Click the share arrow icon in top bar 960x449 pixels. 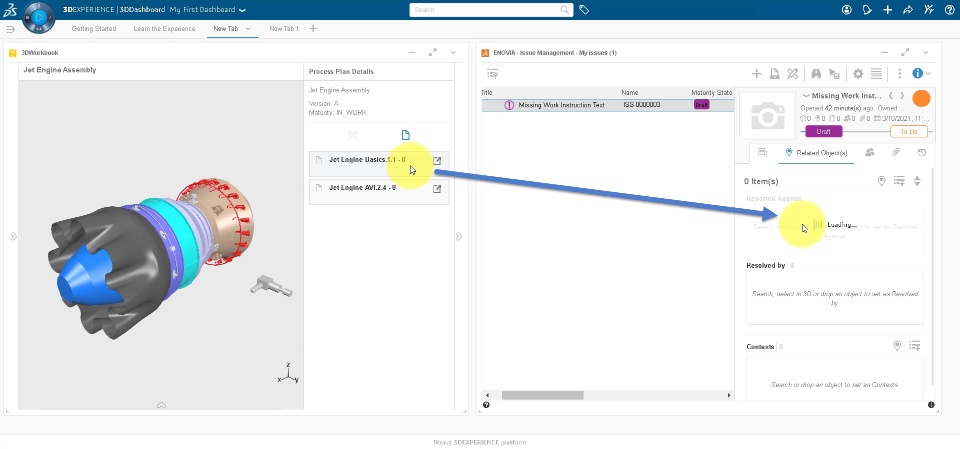pos(907,10)
